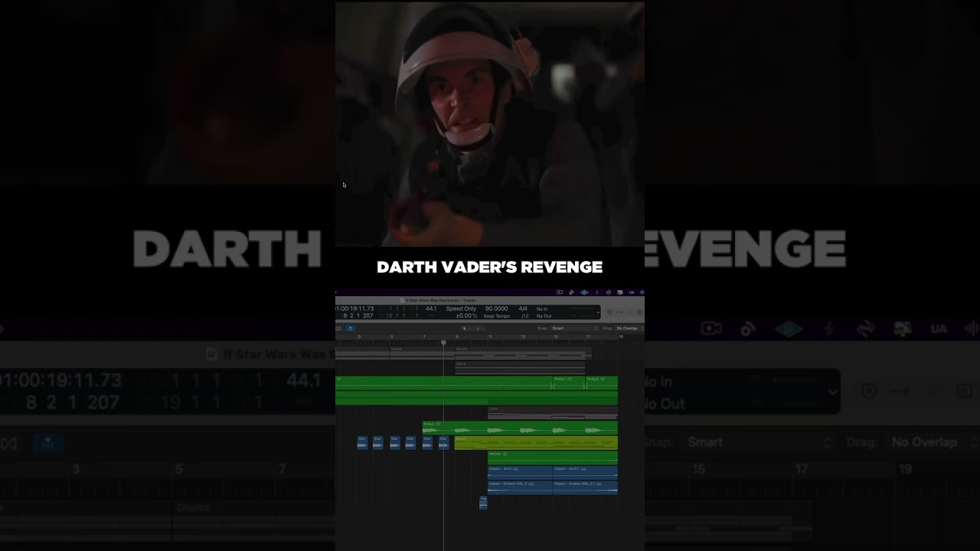Click the screen recording icon in the sharp menu bar
This screenshot has width=980, height=551.
click(x=560, y=292)
